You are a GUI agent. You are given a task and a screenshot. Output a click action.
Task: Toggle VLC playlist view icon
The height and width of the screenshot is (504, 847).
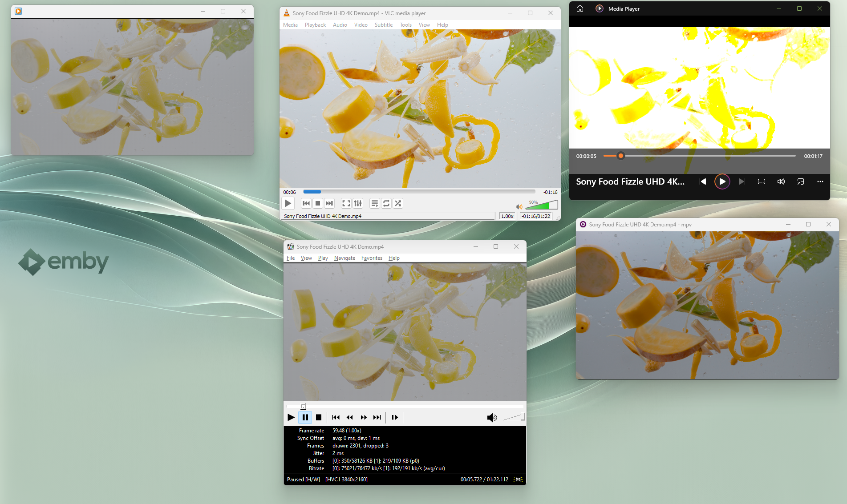pos(374,203)
